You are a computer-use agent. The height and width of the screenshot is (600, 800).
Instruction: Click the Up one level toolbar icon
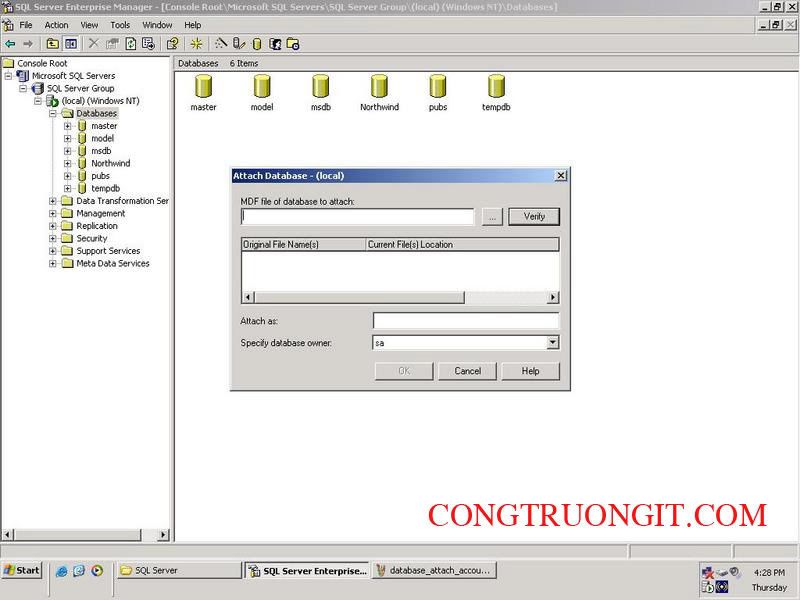(52, 44)
